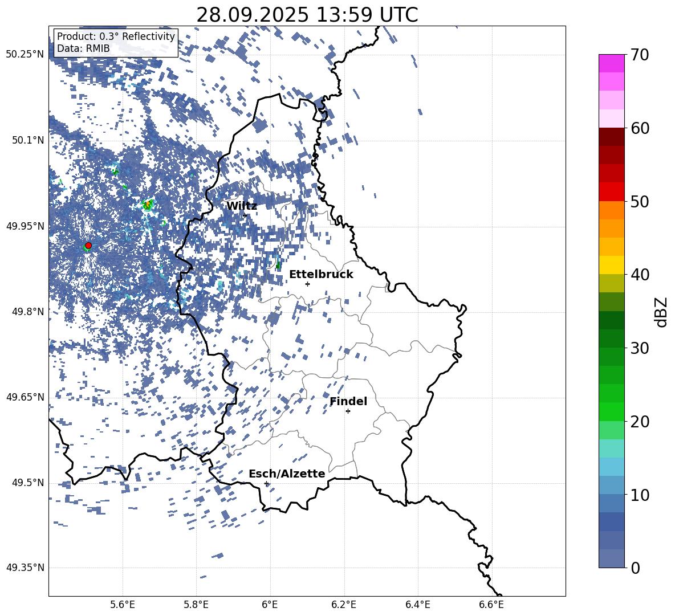
Task: Click the 5.8°E longitude label
Action: (196, 605)
